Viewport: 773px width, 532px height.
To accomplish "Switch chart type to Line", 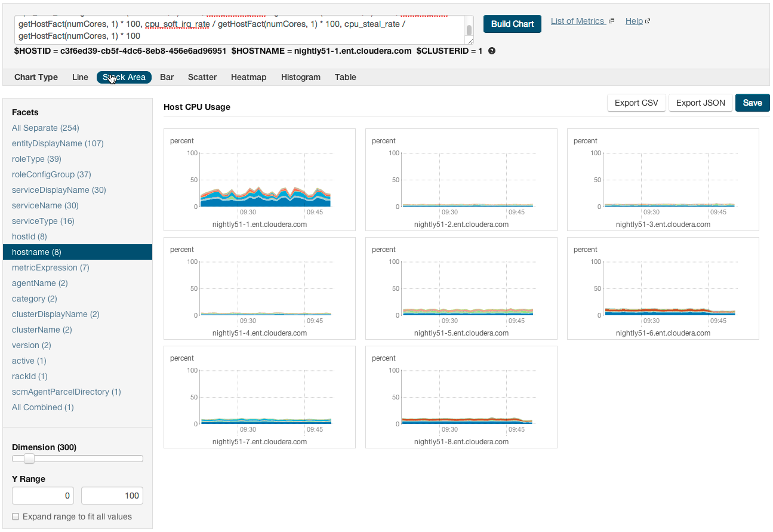I will (80, 77).
